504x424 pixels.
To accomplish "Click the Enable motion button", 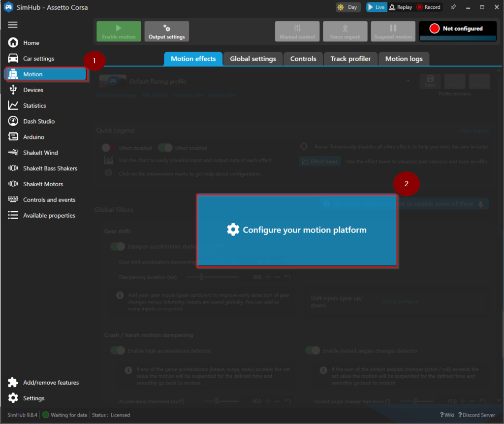I will [x=119, y=32].
